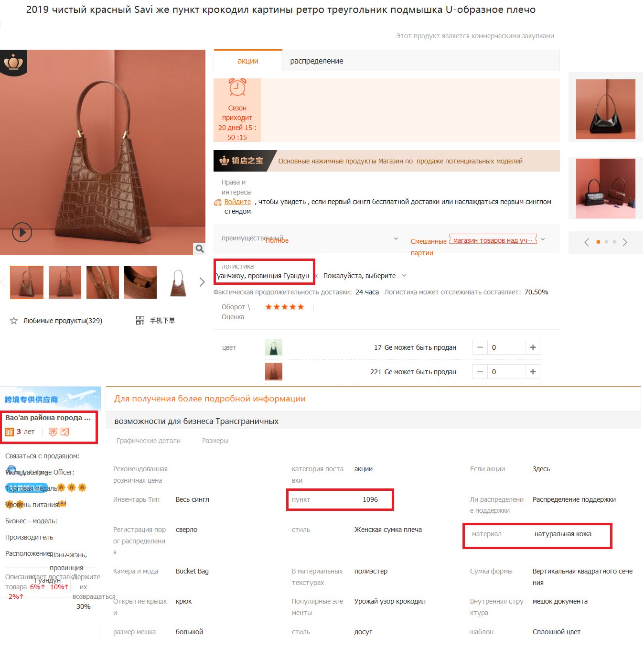
Task: Expand the 'преимущественный' dropdown arrow
Action: point(396,238)
